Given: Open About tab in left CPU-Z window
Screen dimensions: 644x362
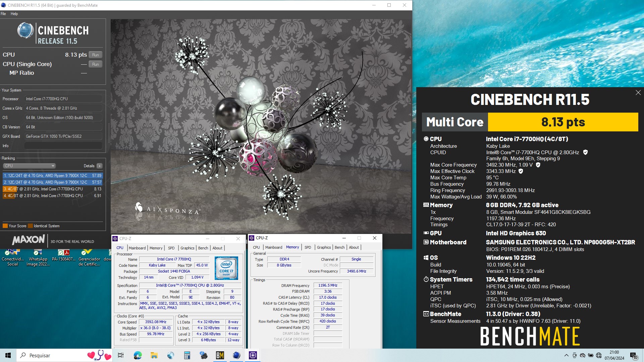Looking at the screenshot, I should (x=217, y=248).
